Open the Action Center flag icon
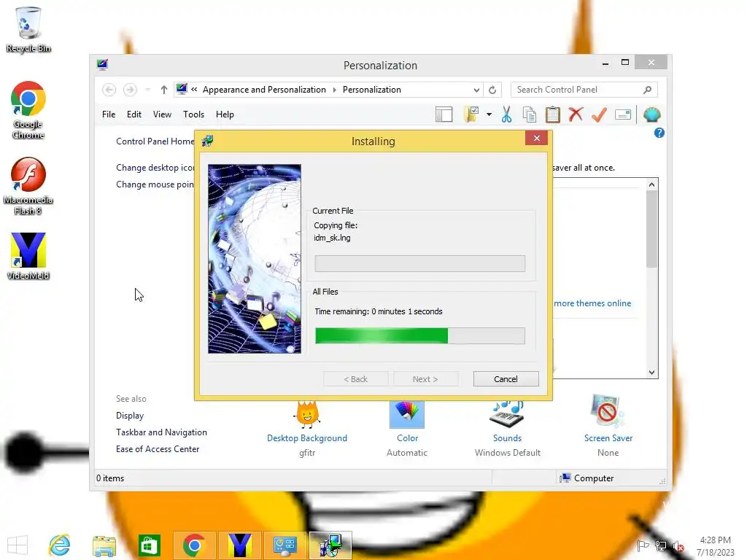 click(643, 545)
